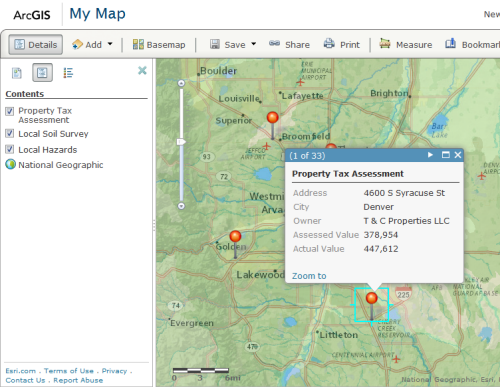The image size is (500, 387).
Task: Open the Privacy link
Action: point(114,371)
